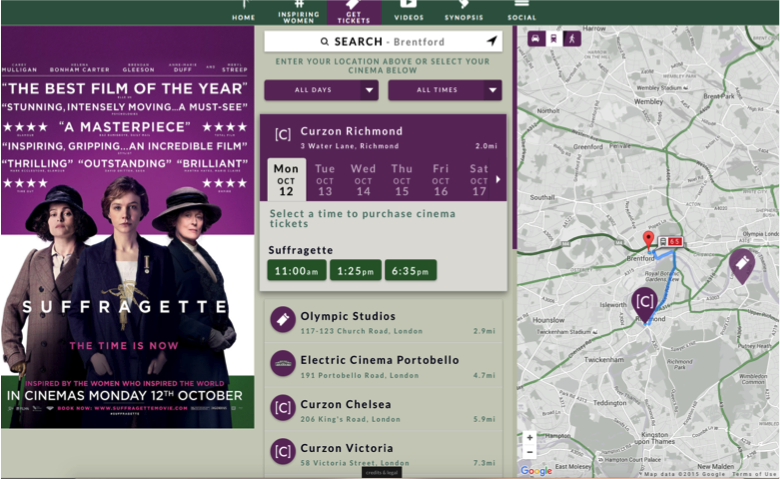Select walking directions icon on map
Viewport: 780px width, 479px height.
(572, 38)
